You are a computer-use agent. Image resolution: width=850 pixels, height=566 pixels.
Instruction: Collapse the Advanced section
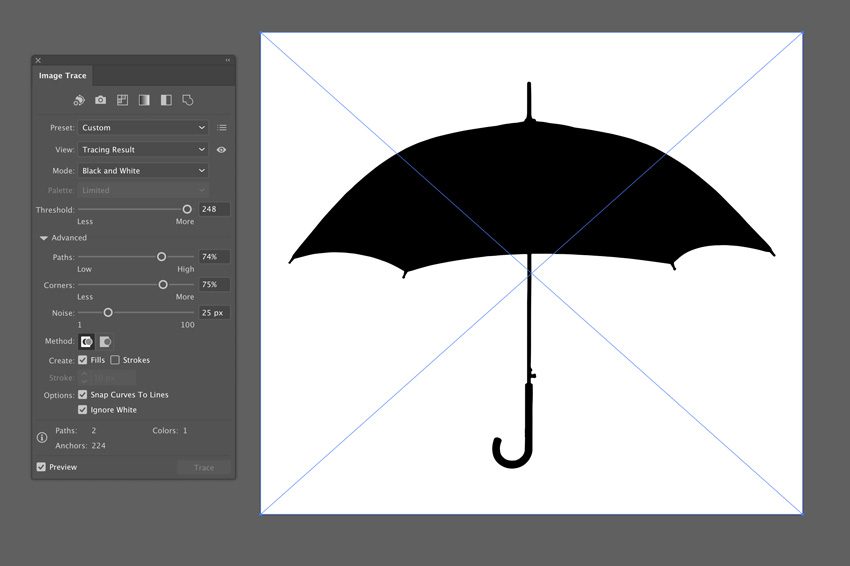pyautogui.click(x=44, y=238)
